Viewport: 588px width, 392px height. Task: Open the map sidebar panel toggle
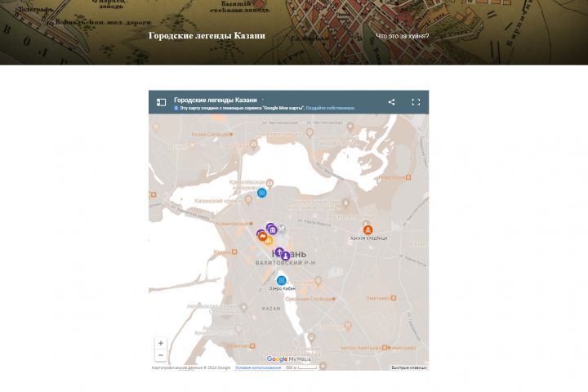161,102
